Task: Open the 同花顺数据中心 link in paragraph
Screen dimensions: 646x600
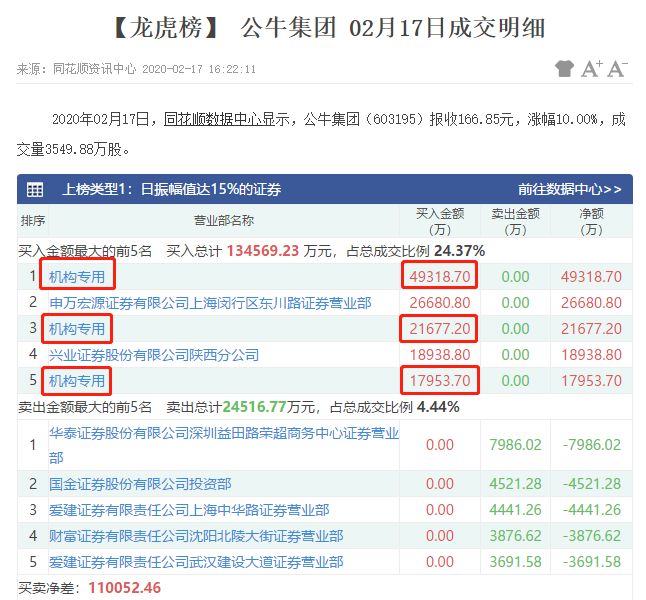Action: 220,120
